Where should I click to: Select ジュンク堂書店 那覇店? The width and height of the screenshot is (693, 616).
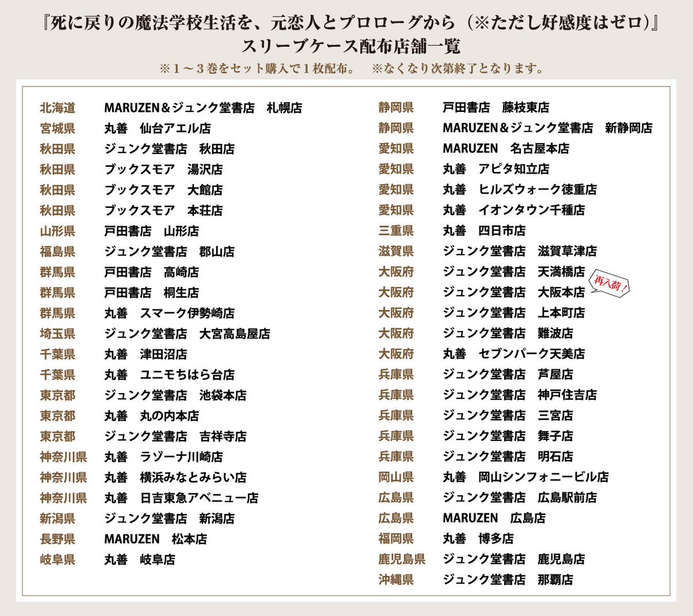coord(508,580)
